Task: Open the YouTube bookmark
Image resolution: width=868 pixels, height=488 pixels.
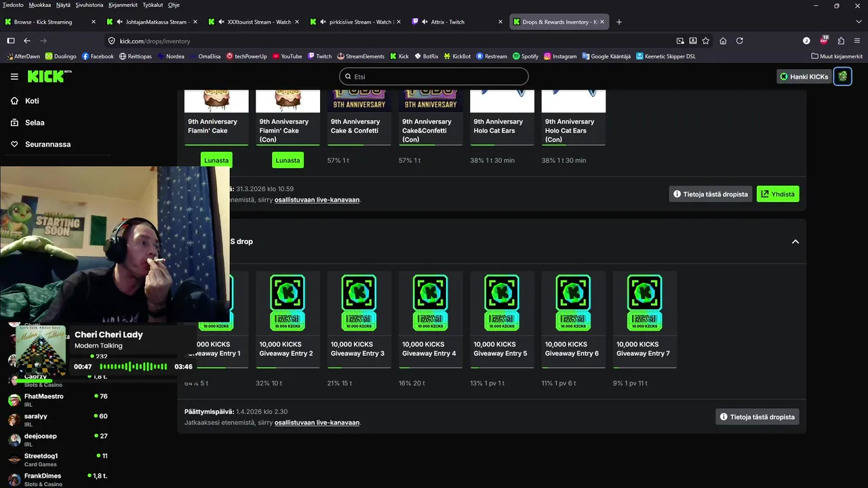Action: (287, 56)
